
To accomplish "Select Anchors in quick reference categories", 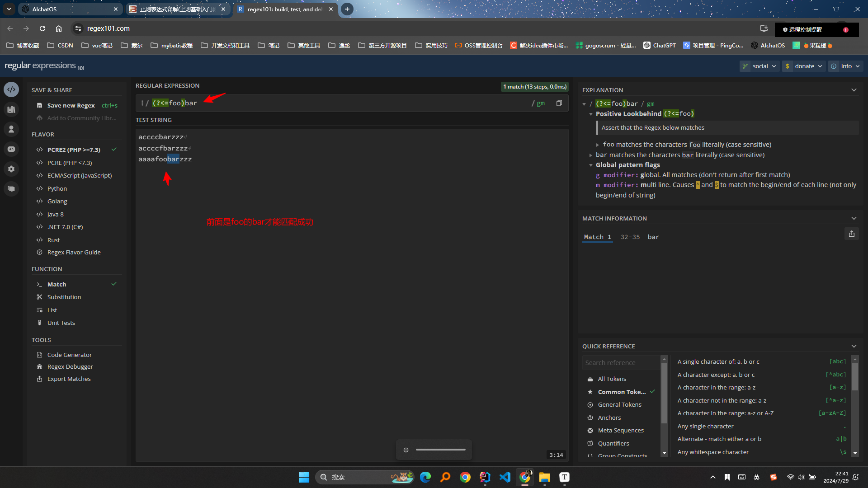I will pos(609,418).
